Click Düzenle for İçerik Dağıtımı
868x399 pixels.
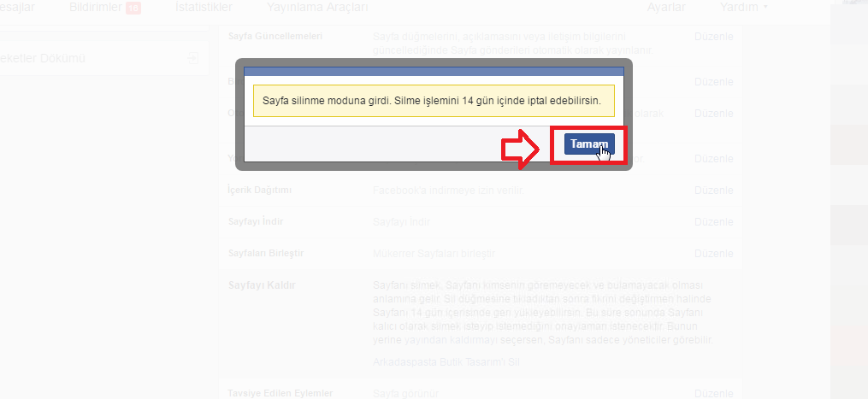(x=713, y=191)
